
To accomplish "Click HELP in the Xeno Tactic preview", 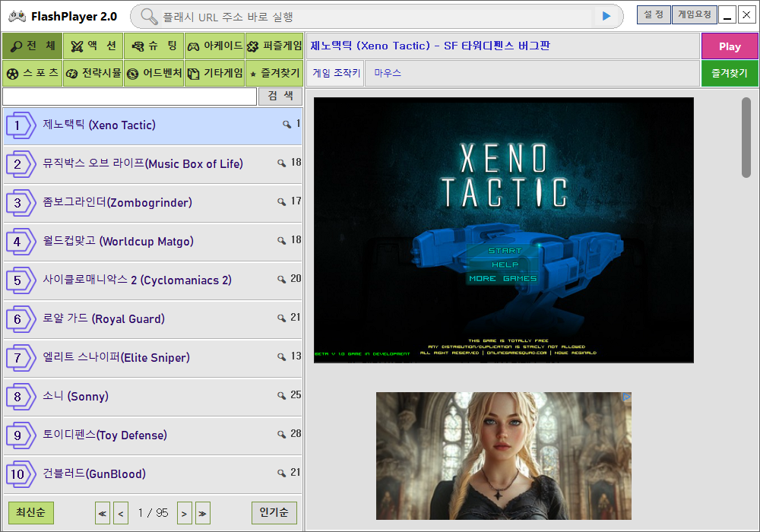I will [505, 264].
